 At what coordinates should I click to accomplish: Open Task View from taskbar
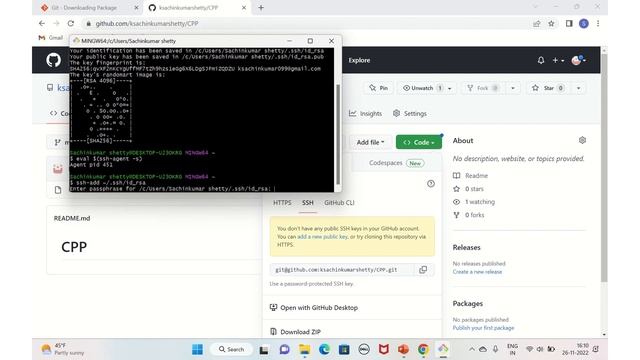pos(264,349)
